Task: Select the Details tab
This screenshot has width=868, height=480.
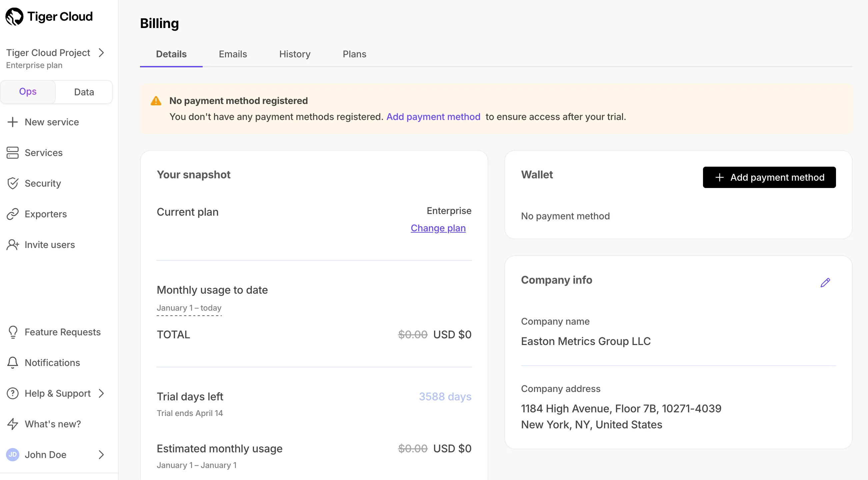Action: pos(171,54)
